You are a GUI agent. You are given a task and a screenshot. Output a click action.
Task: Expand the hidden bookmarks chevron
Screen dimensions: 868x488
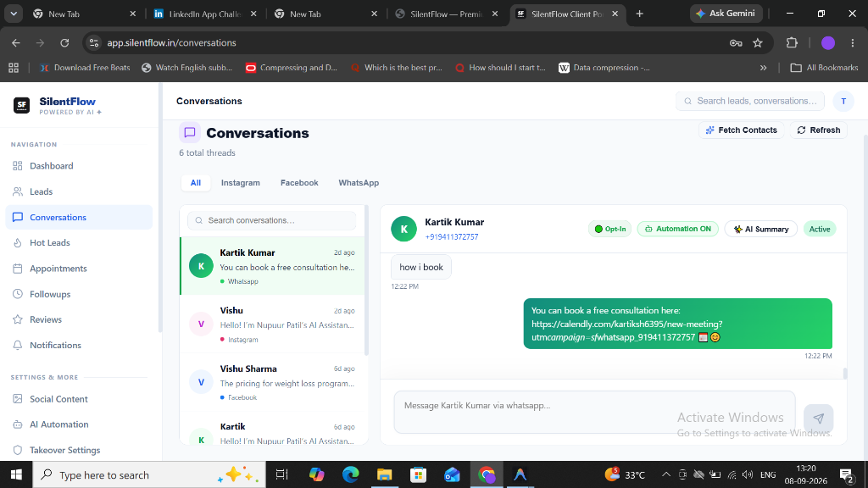coord(764,68)
